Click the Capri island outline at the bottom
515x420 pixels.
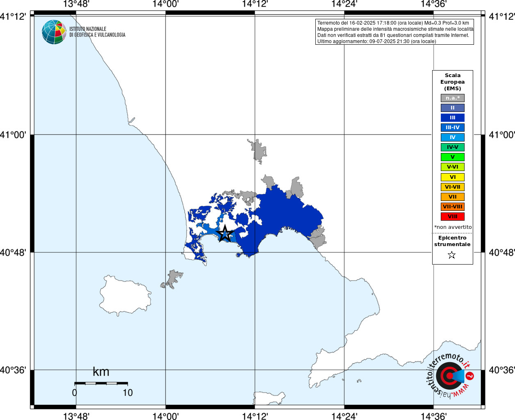pyautogui.click(x=269, y=398)
